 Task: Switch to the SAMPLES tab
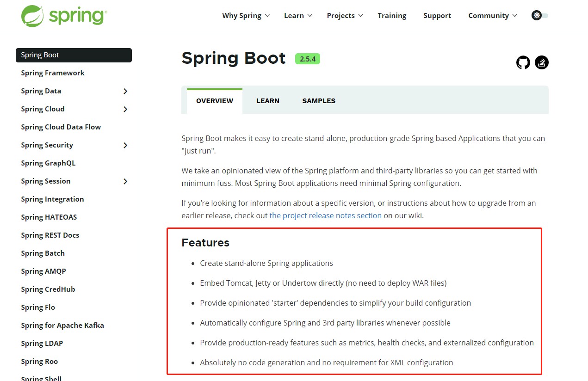coord(319,101)
